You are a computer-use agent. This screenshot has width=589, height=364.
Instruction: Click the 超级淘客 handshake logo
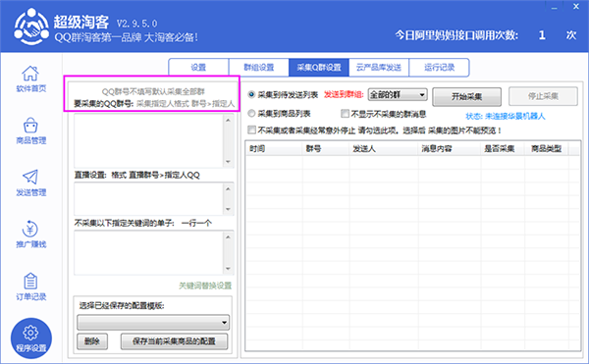[31, 26]
